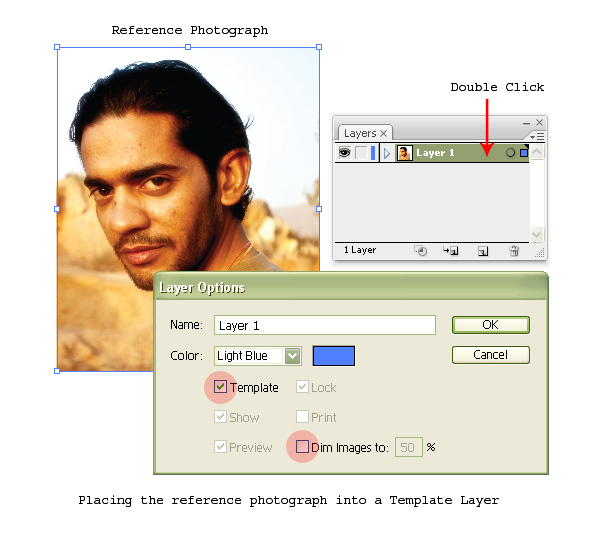Click the Layer 1 target circle icon

point(510,153)
